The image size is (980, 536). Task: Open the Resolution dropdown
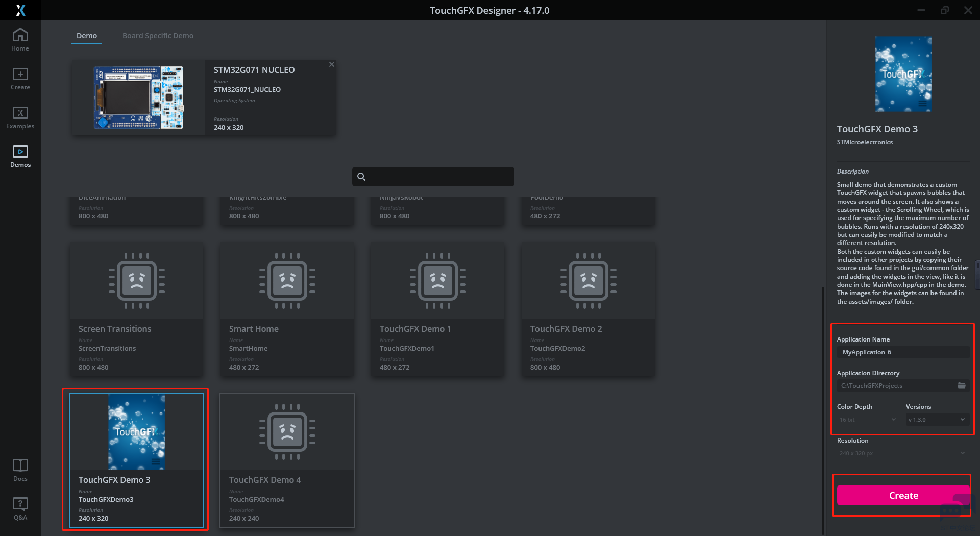coord(902,453)
